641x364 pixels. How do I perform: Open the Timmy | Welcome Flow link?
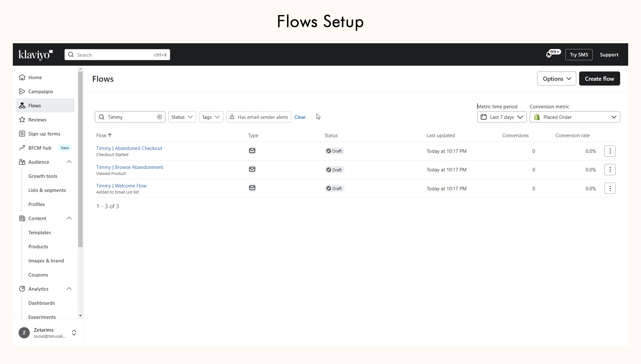(121, 186)
